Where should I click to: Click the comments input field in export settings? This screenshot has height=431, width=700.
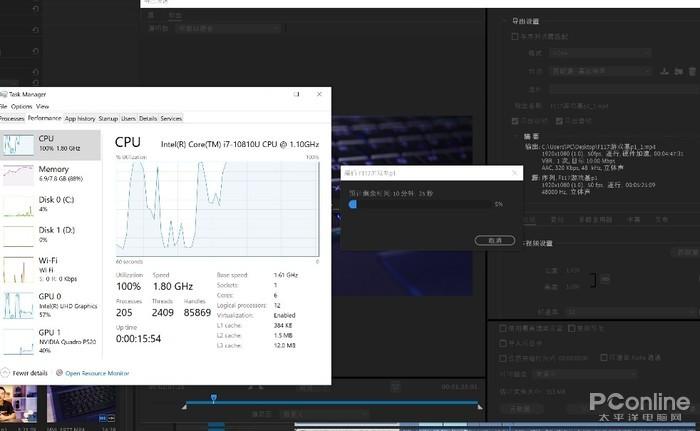(624, 89)
